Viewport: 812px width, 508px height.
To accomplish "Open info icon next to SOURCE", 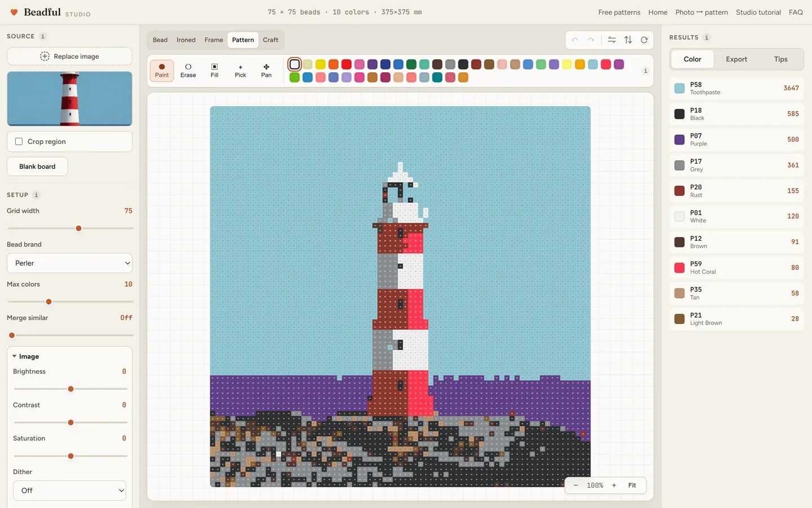I will tap(43, 36).
